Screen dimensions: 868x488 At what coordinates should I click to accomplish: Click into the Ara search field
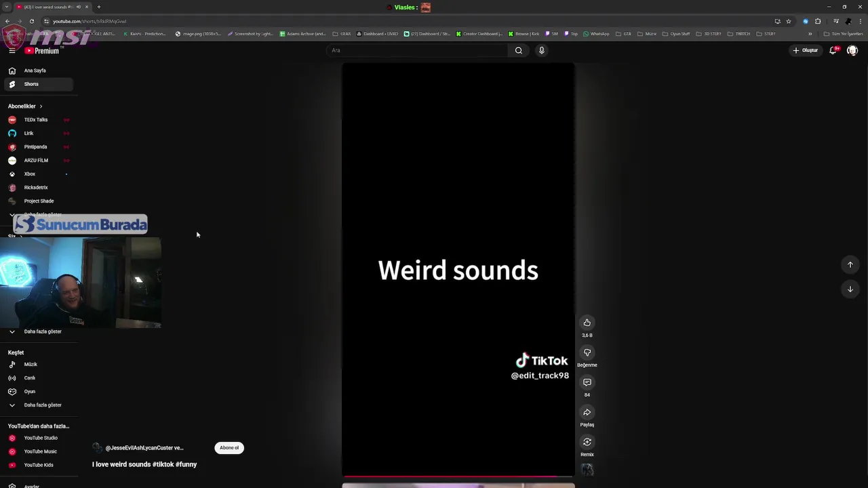[416, 50]
